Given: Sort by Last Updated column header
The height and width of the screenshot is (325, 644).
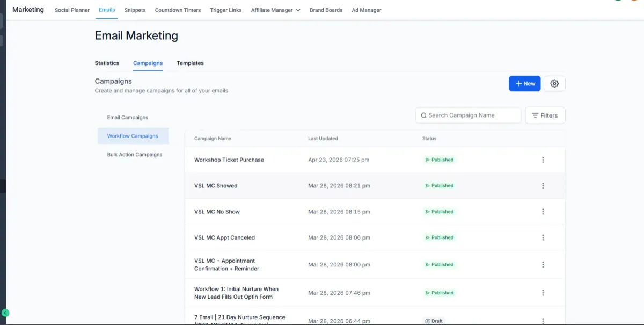Looking at the screenshot, I should coord(323,139).
